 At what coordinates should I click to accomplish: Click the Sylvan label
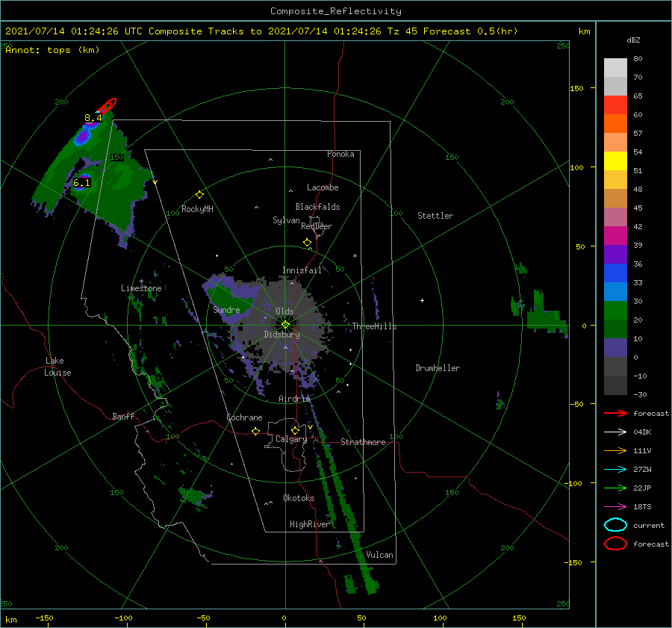coord(286,220)
